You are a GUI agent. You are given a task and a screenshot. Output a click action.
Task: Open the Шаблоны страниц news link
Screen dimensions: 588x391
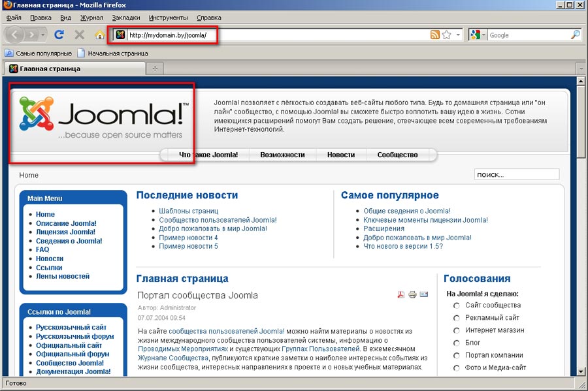pos(189,211)
